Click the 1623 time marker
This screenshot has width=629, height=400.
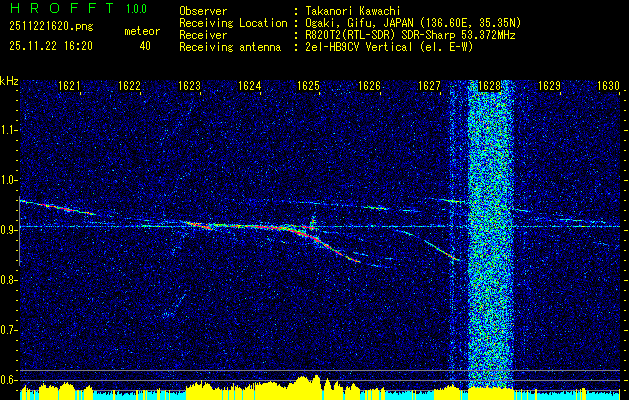pyautogui.click(x=189, y=85)
